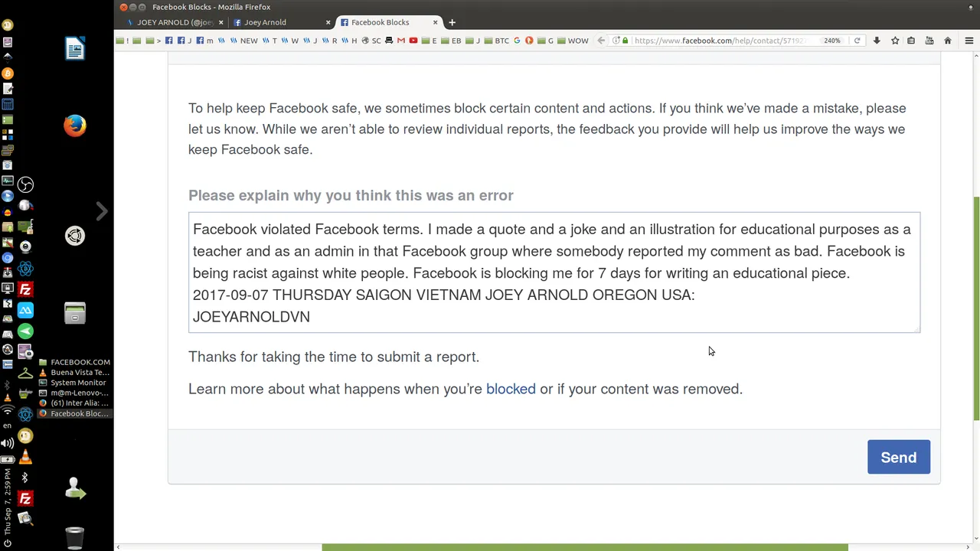Select Facebook Blocks window in task list

coord(75,413)
